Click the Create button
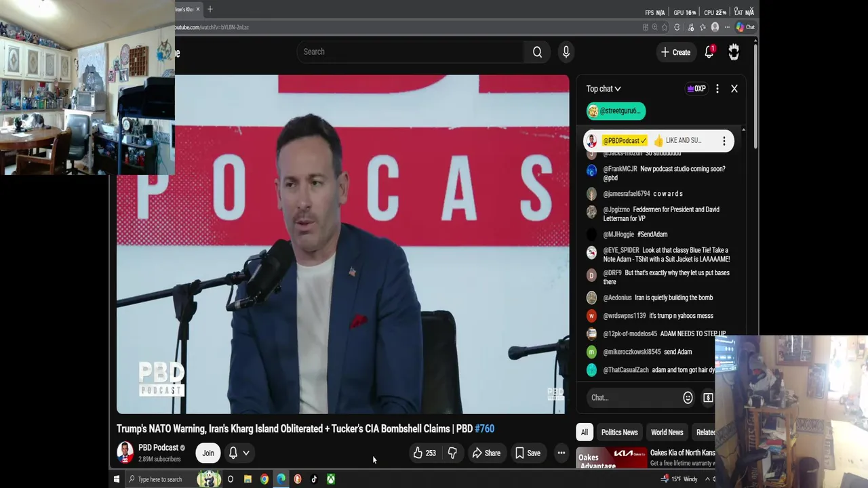 click(x=675, y=52)
